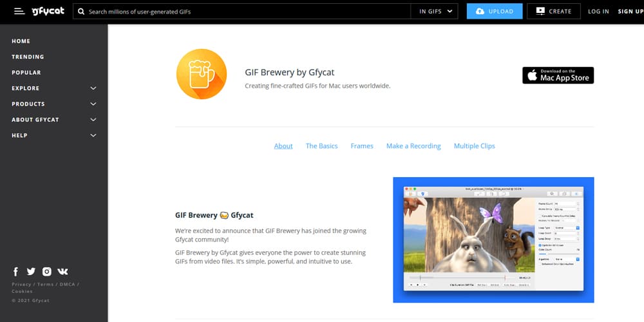Go to HOME in sidebar
The image size is (644, 322).
coord(21,41)
